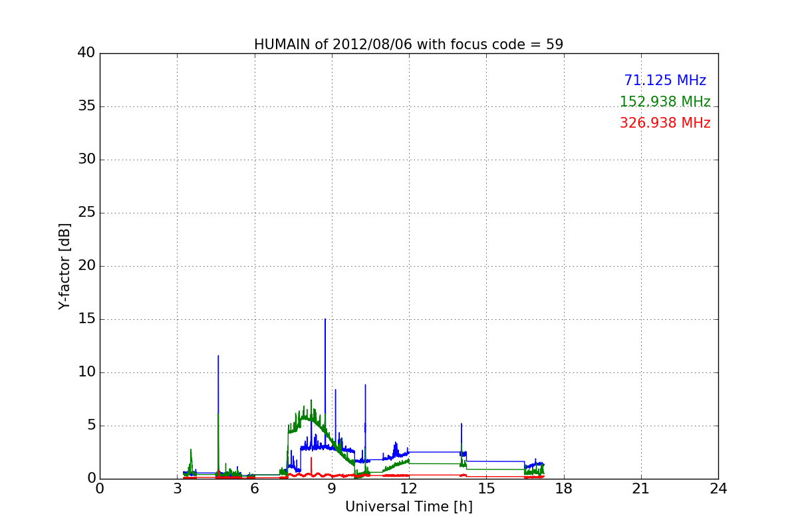
Task: Select the blue 71.125 MHz legend label
Action: [665, 80]
